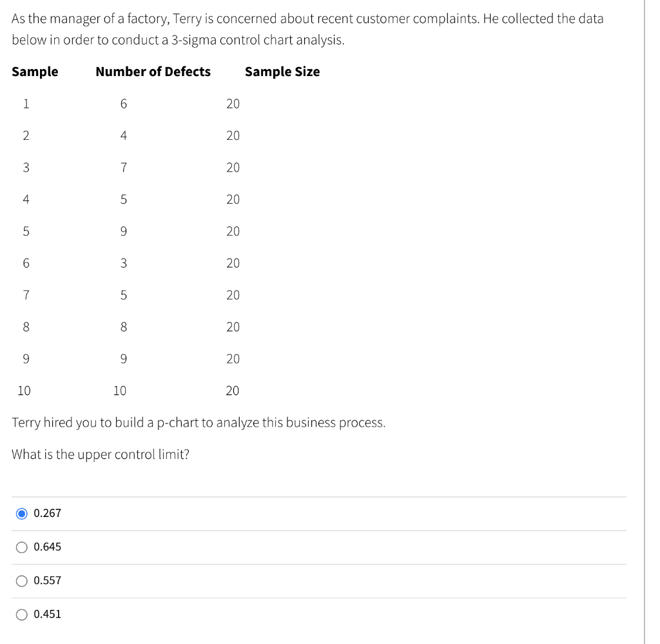Click the "0.267" answer label text
The image size is (660, 644).
(47, 514)
